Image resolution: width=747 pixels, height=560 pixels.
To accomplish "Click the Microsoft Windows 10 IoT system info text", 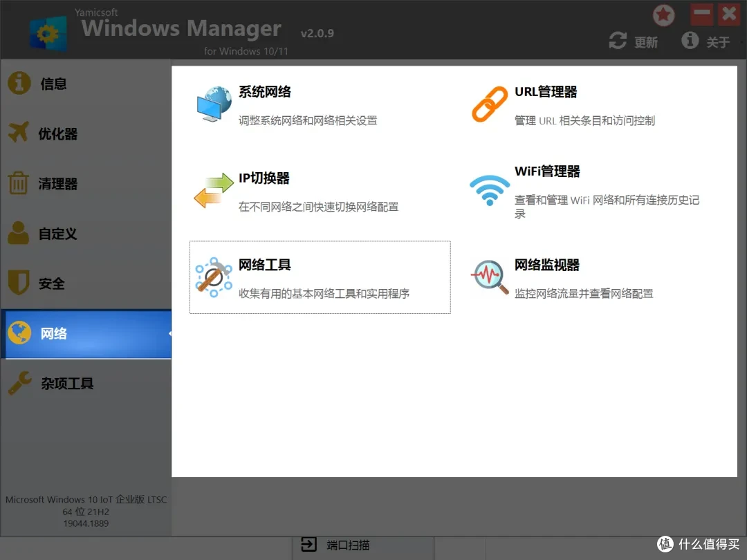I will [86, 500].
